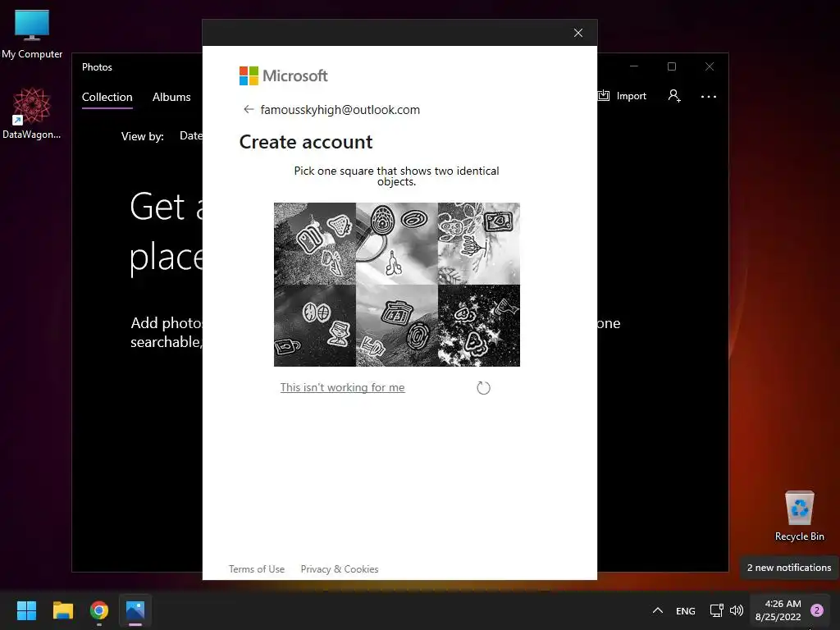This screenshot has height=630, width=840.
Task: Close the Create account dialog
Action: point(578,33)
